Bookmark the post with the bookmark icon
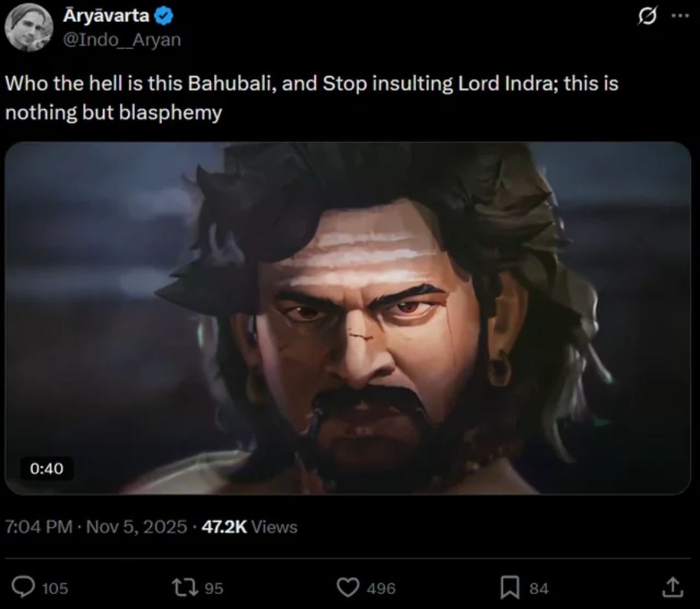This screenshot has height=609, width=700. point(509,587)
